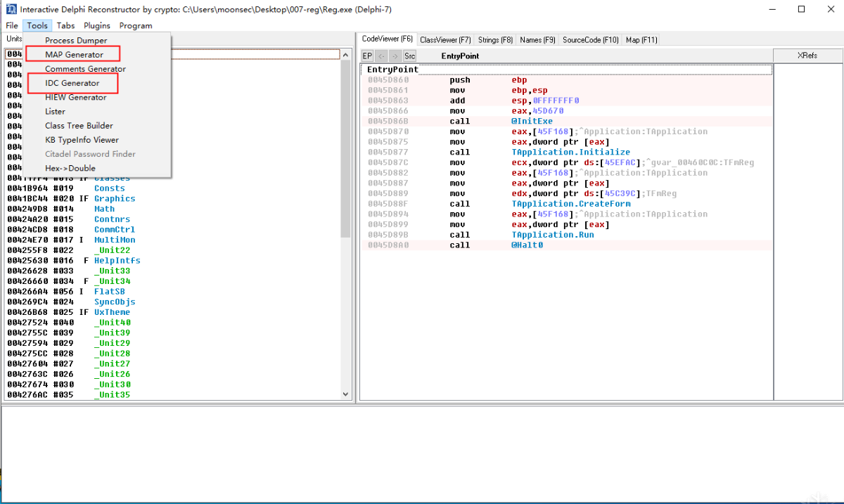Image resolution: width=844 pixels, height=504 pixels.
Task: Click the back navigation arrow button
Action: (x=381, y=56)
